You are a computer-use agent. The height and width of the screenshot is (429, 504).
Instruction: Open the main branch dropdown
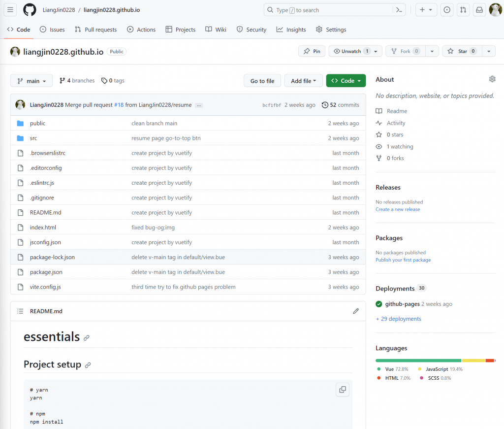click(x=31, y=81)
